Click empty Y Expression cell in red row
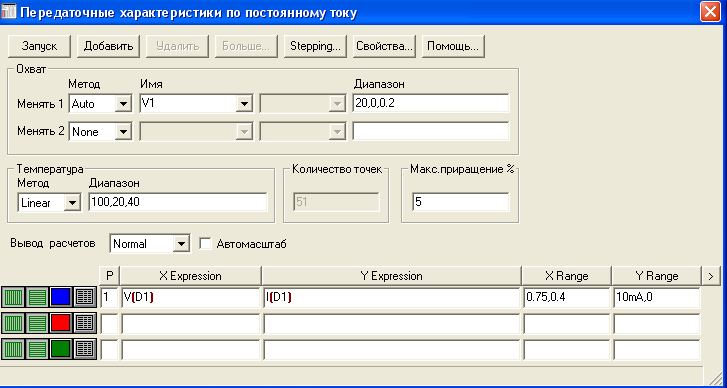Viewport: 727px width, 388px height. coord(391,324)
